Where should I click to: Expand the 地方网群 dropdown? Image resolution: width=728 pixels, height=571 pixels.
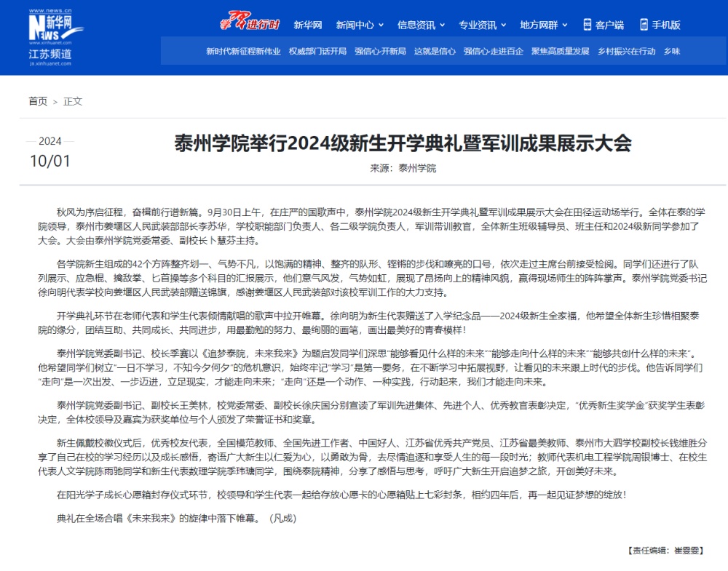tap(543, 25)
